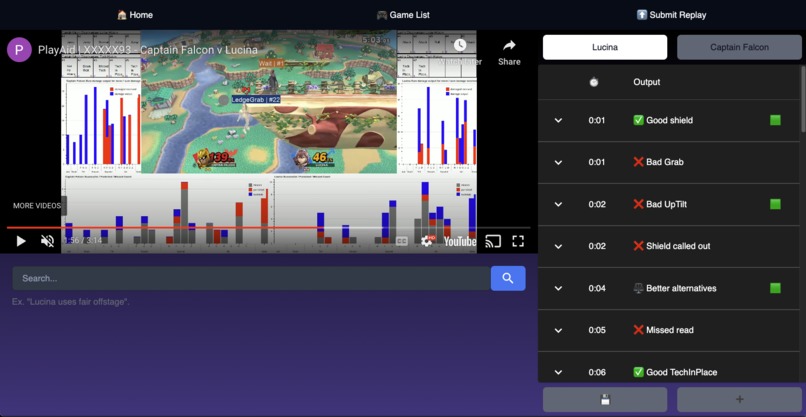Viewport: 806px width, 417px height.
Task: Toggle closed captions CC button
Action: pyautogui.click(x=402, y=241)
